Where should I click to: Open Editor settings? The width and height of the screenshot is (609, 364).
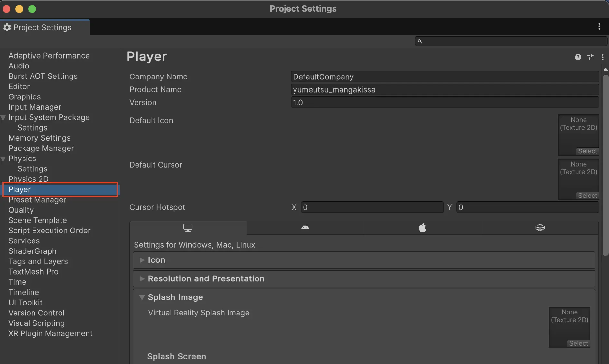click(19, 86)
